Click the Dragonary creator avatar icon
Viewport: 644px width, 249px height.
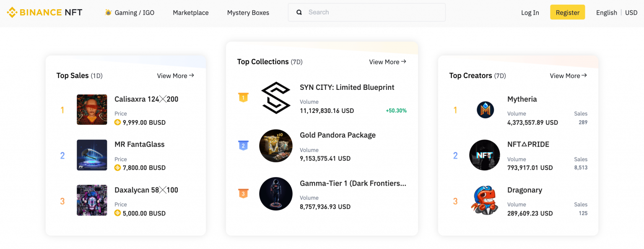pyautogui.click(x=485, y=201)
